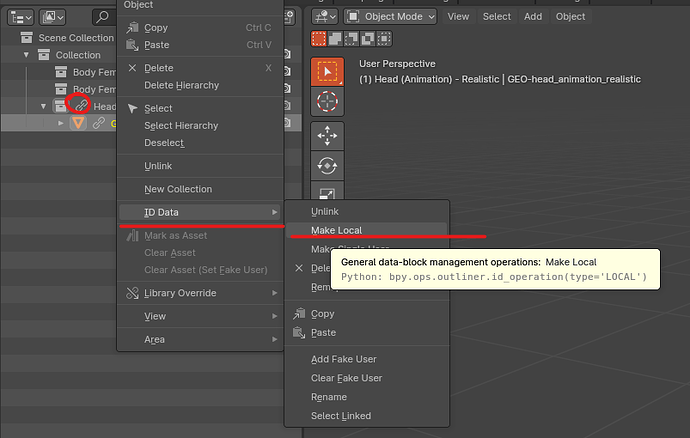Viewport: 690px width, 438px height.
Task: Select the Scale tool icon
Action: [x=327, y=191]
